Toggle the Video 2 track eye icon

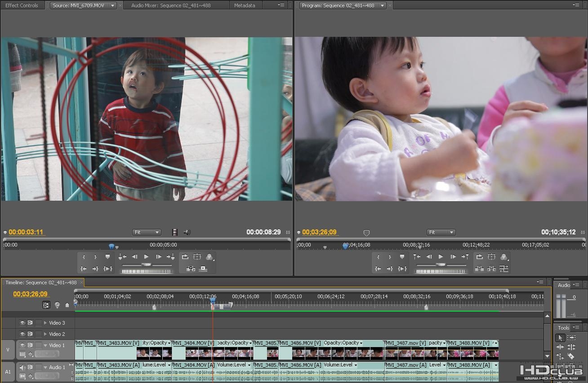click(22, 334)
